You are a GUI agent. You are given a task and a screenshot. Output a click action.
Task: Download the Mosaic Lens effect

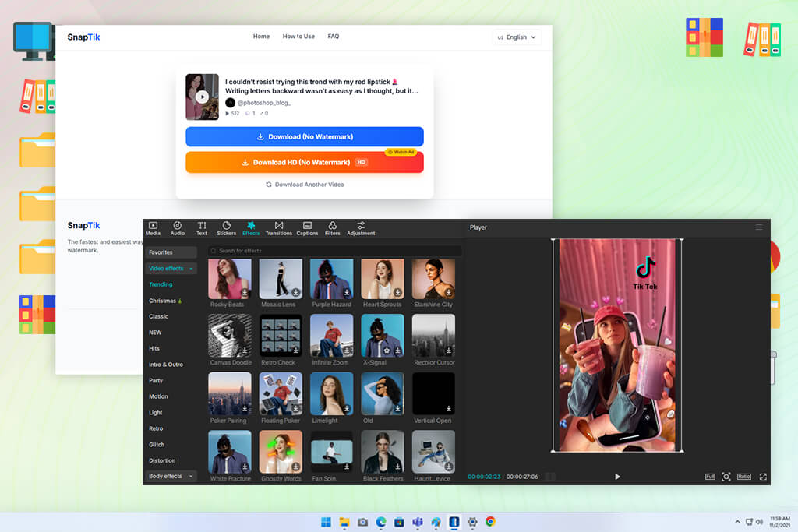[x=295, y=292]
